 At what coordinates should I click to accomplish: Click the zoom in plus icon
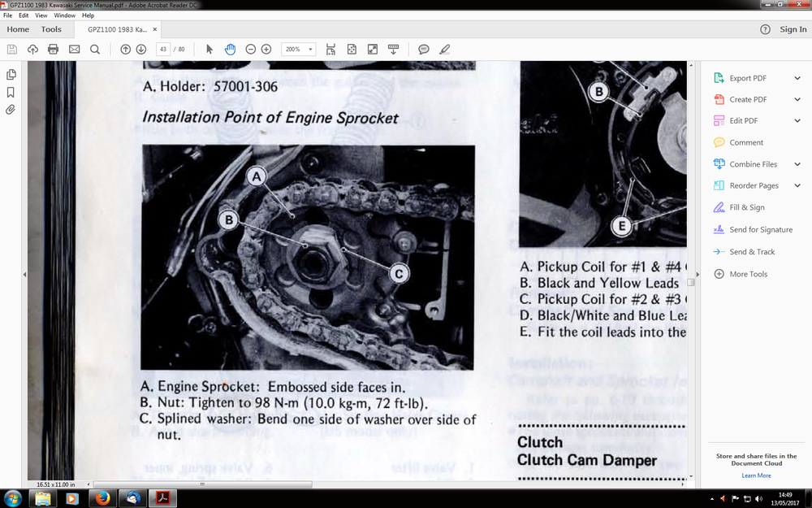[266, 50]
